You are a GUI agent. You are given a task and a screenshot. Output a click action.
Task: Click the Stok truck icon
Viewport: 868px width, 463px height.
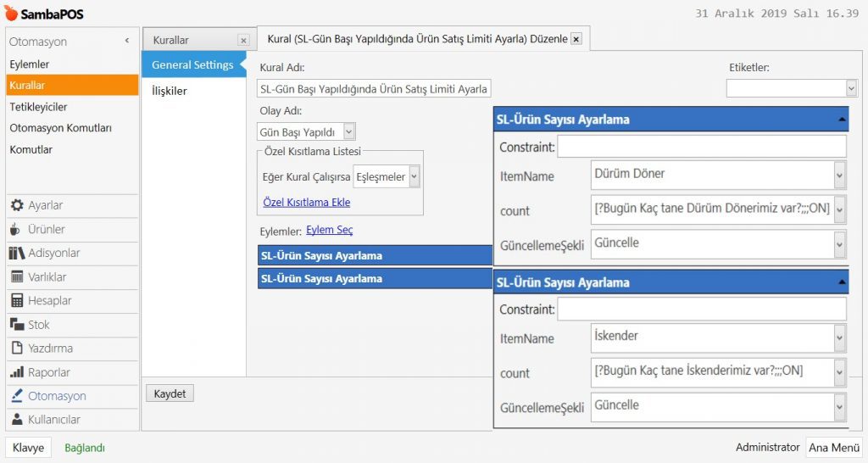[x=18, y=325]
